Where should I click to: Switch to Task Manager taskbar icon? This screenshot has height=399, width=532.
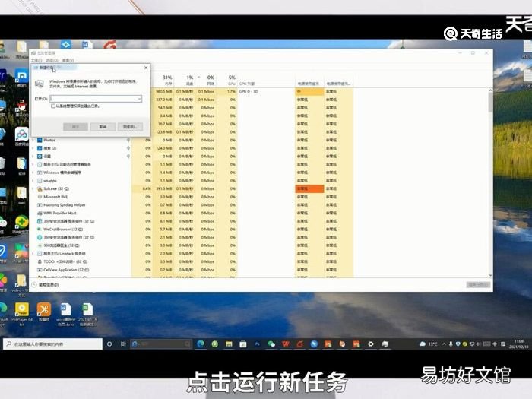pos(385,344)
